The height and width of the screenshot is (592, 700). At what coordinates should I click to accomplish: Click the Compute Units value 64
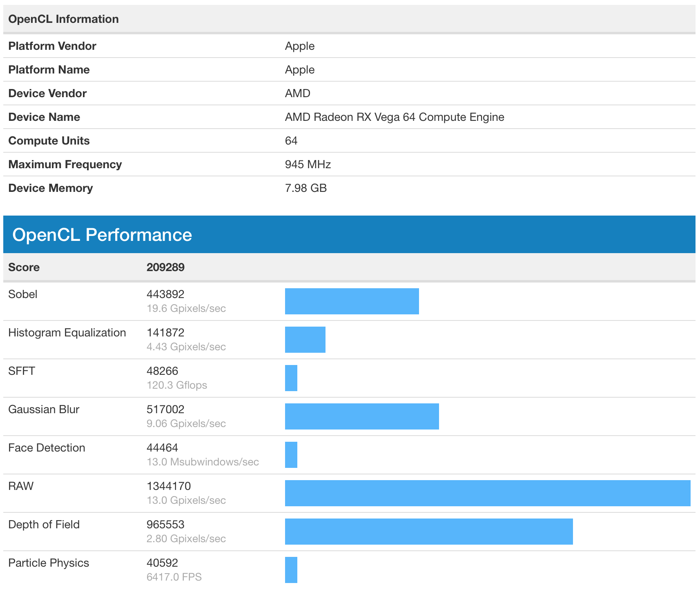pos(291,141)
